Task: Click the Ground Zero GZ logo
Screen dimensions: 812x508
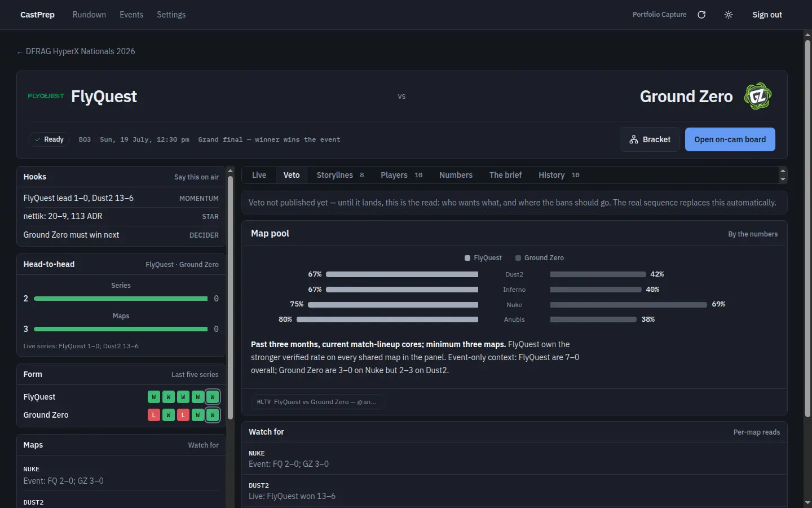Action: [x=758, y=96]
